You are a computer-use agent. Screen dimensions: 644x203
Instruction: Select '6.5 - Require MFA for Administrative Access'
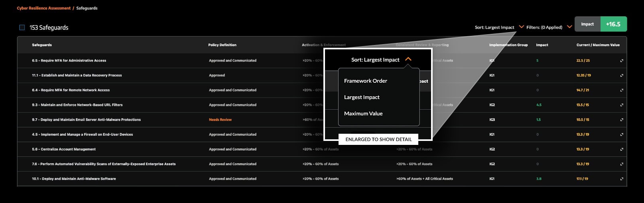(69, 61)
